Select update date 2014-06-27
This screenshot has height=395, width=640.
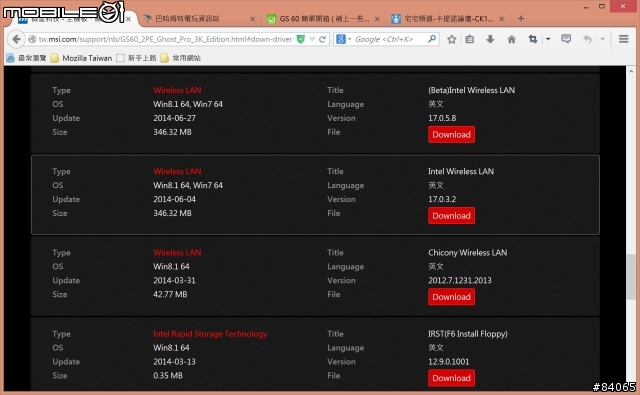174,118
